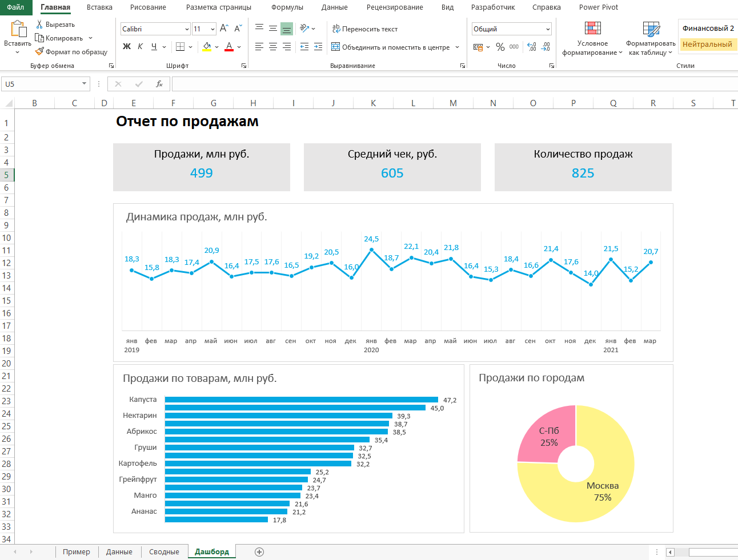Screen dimensions: 738x560
Task: Toggle wrap text (Переносить текст)
Action: [x=365, y=29]
